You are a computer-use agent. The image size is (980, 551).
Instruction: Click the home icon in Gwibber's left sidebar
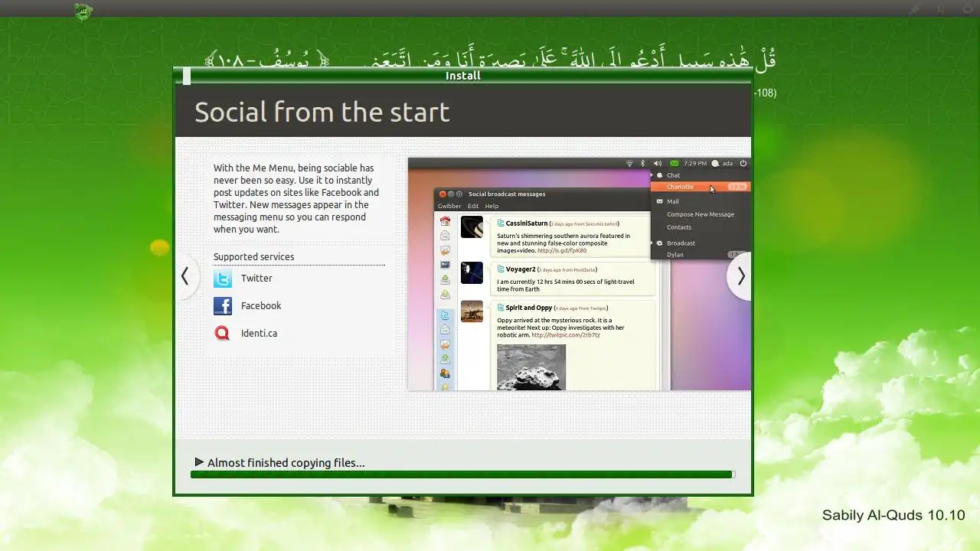445,222
